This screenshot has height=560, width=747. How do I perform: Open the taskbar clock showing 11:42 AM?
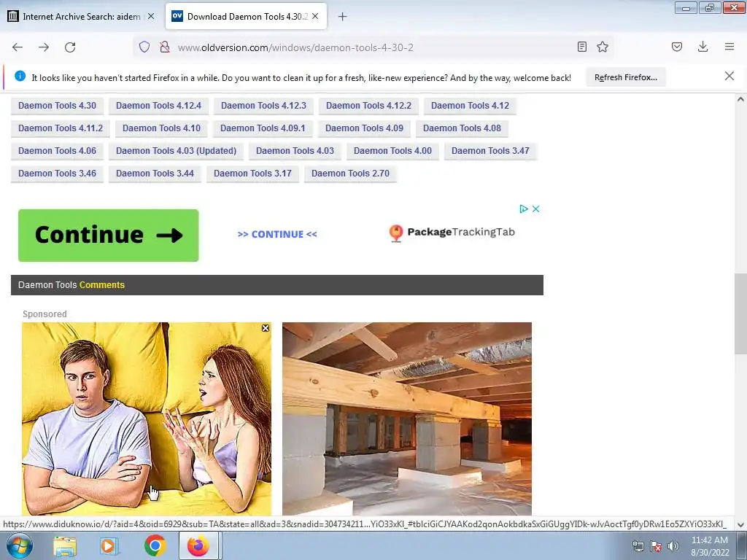point(710,546)
